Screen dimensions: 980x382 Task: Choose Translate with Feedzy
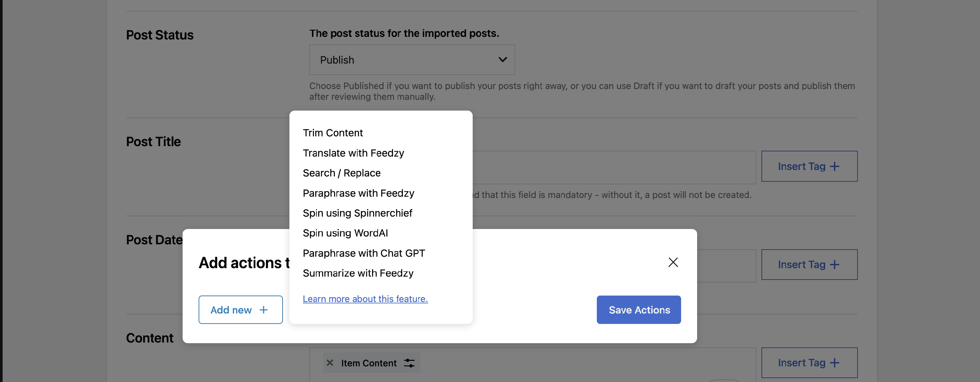click(353, 153)
